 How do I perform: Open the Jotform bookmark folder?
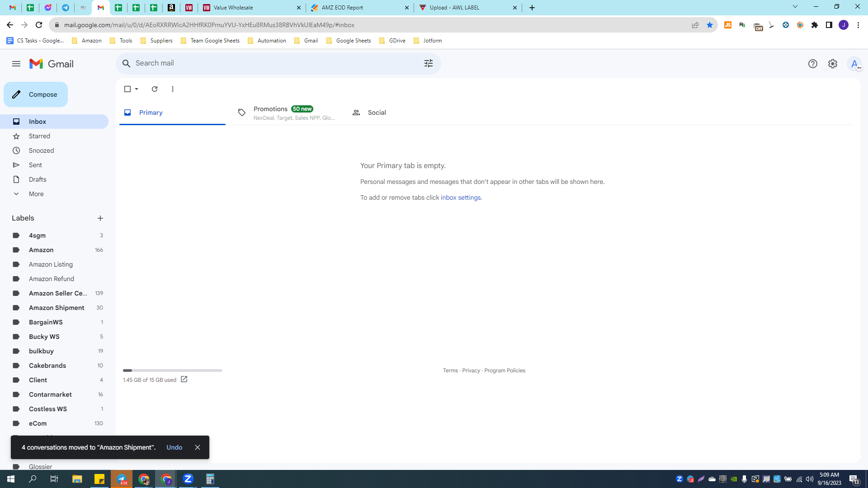pyautogui.click(x=428, y=41)
